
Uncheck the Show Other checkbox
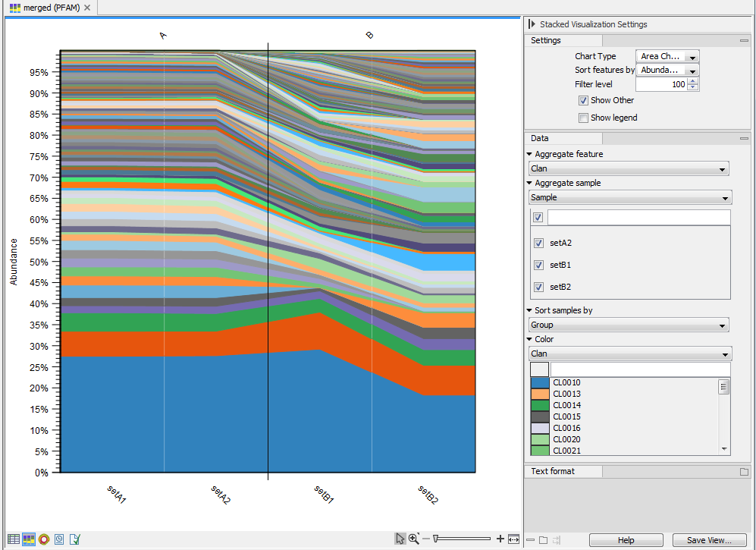click(583, 100)
